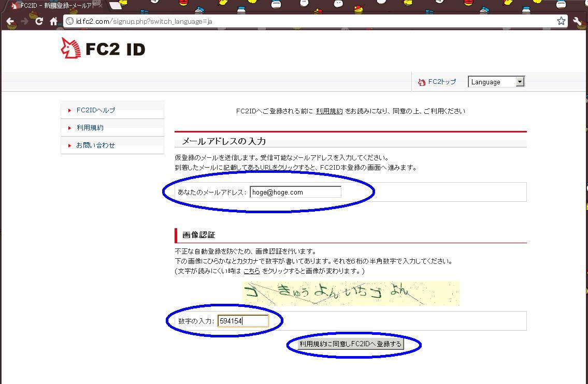
Task: Click the 数字の入力 captcha number field
Action: click(x=243, y=321)
